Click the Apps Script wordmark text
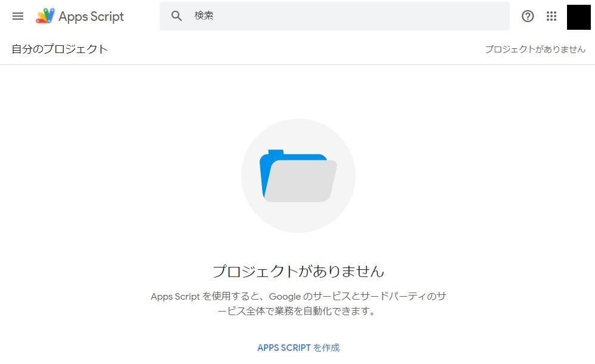The width and height of the screenshot is (595, 364). click(x=91, y=17)
